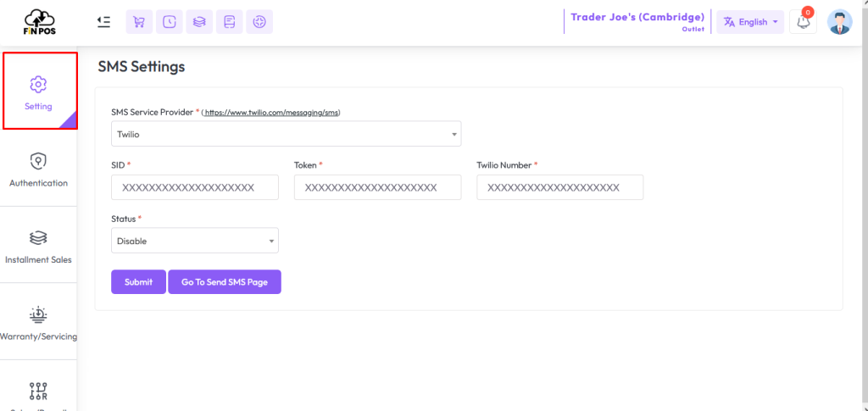Click into the Token input field
The image size is (868, 411).
pos(377,187)
